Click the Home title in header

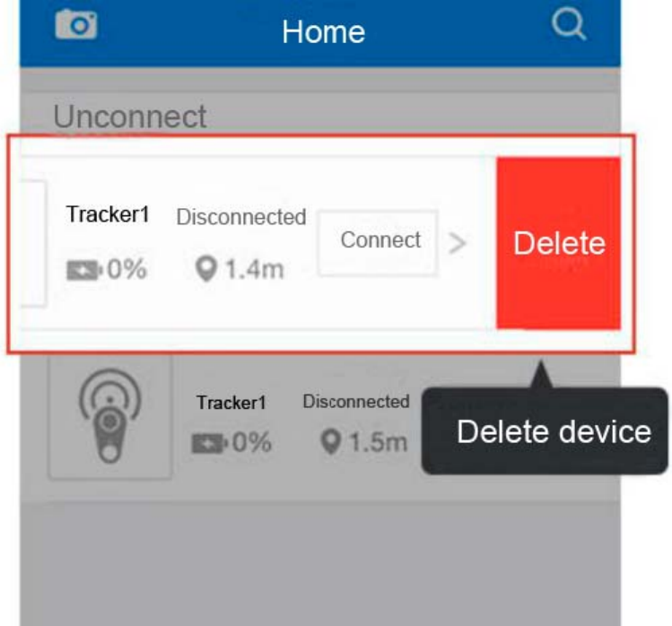pos(324,32)
